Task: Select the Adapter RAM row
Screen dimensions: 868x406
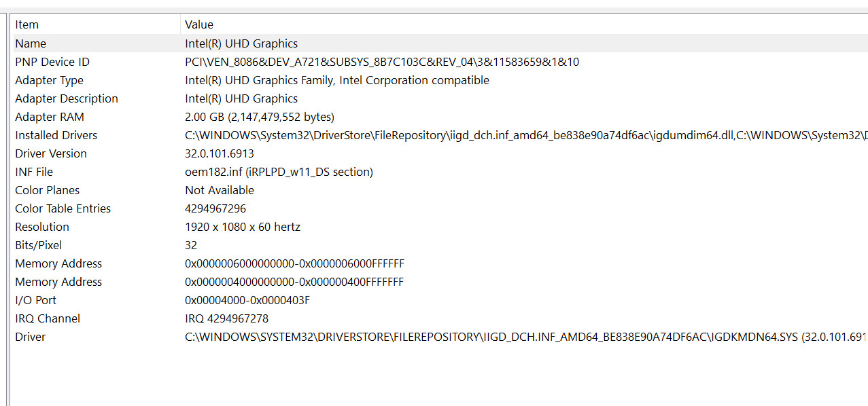Action: tap(440, 117)
